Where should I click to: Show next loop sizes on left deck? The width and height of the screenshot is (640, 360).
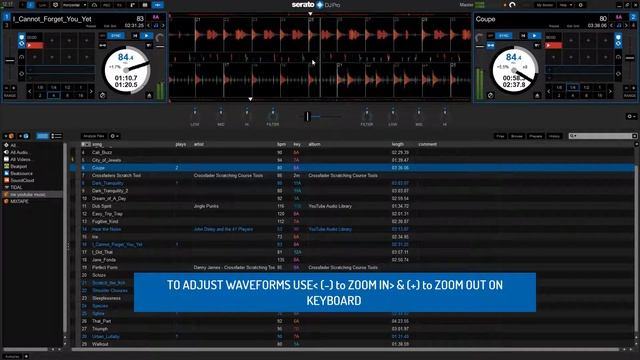pyautogui.click(x=91, y=91)
